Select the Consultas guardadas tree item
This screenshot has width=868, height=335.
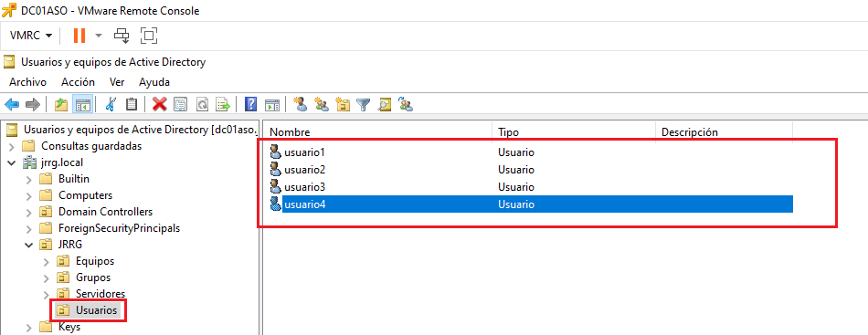[91, 146]
